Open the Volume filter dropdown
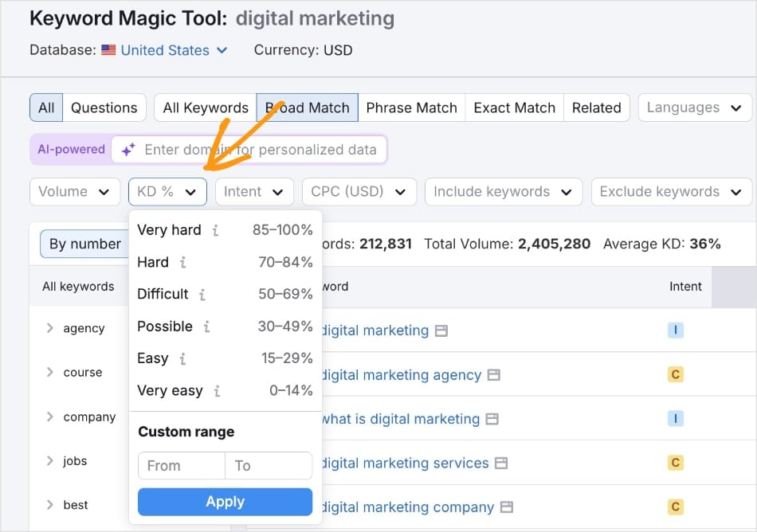Image resolution: width=757 pixels, height=532 pixels. (75, 191)
